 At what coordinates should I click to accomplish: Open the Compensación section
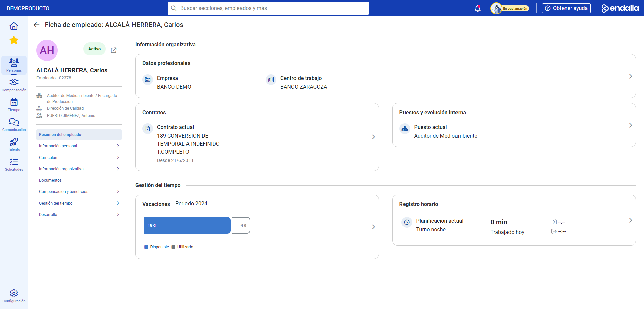pyautogui.click(x=14, y=85)
